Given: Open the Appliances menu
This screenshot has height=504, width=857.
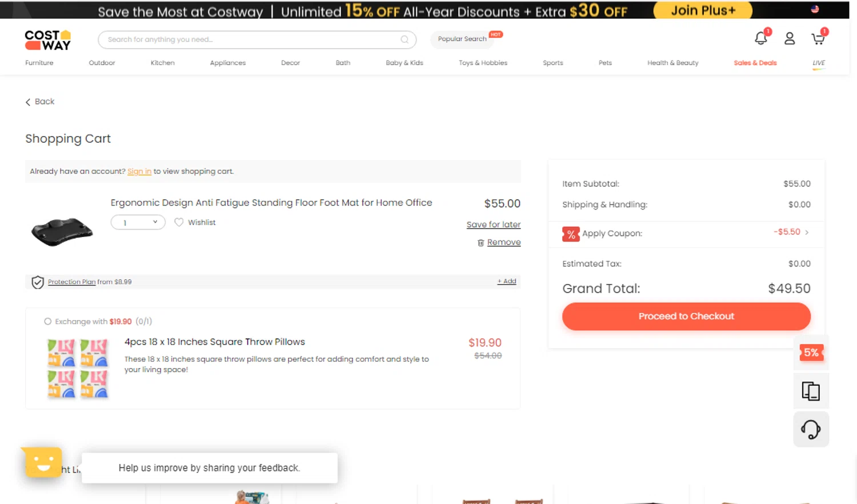Looking at the screenshot, I should point(228,63).
